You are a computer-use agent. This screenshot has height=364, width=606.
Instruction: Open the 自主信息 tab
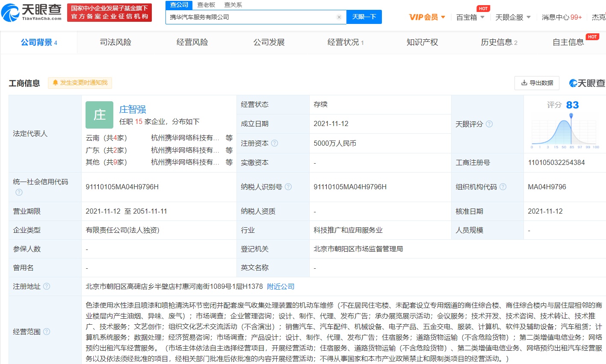point(568,42)
